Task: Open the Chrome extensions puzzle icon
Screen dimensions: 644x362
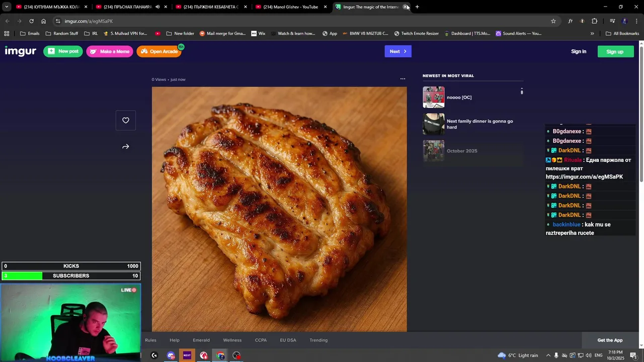Action: [594, 21]
